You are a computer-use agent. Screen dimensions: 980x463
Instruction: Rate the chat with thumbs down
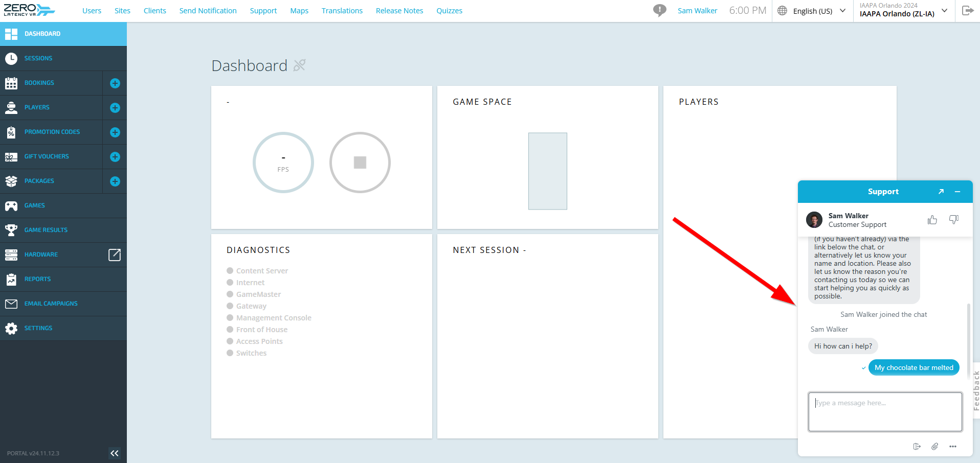coord(954,220)
